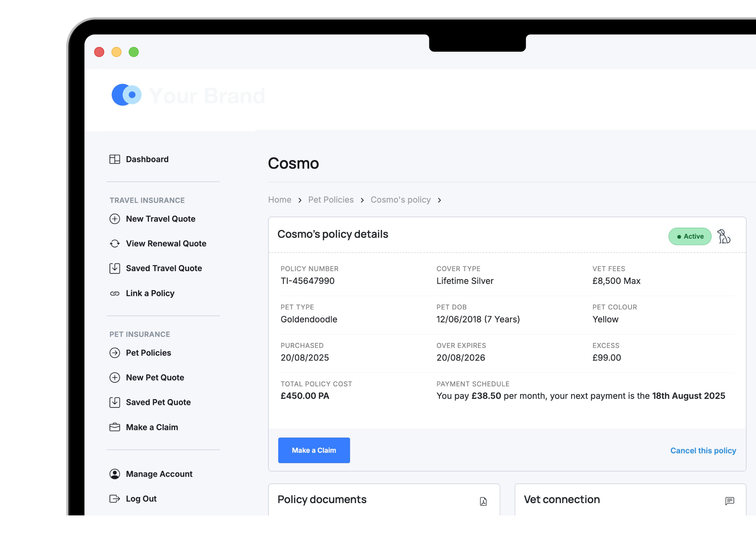
Task: Click the View Renewal Quote refresh icon
Action: (115, 244)
